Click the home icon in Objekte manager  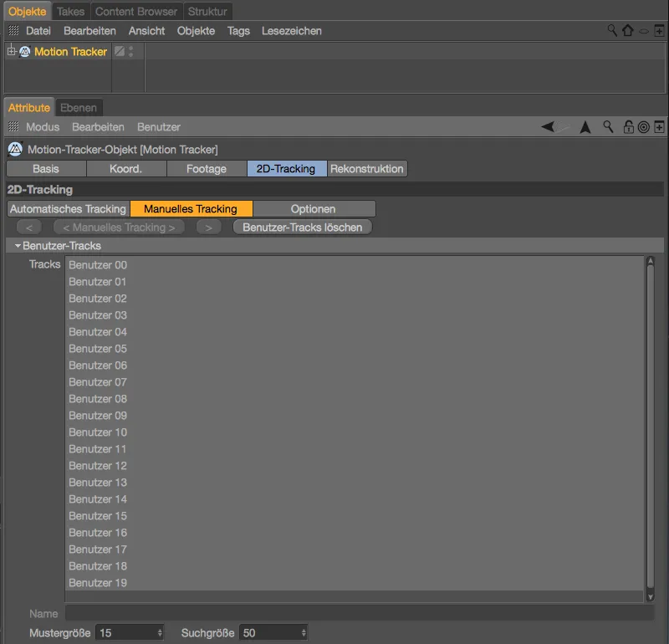coord(628,31)
